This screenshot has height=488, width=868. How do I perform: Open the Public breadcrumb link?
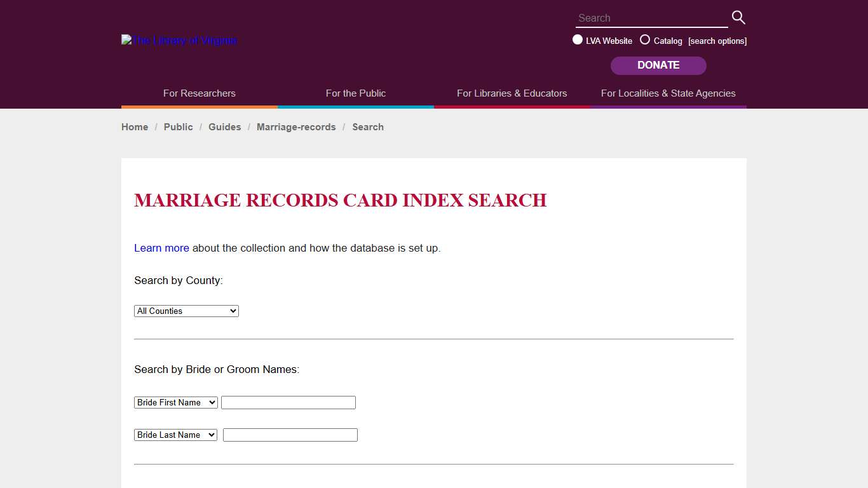pos(178,126)
